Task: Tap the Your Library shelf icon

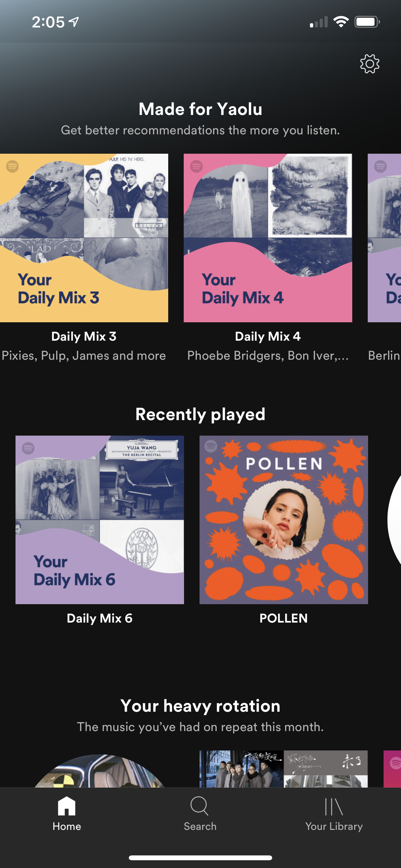Action: pyautogui.click(x=334, y=806)
